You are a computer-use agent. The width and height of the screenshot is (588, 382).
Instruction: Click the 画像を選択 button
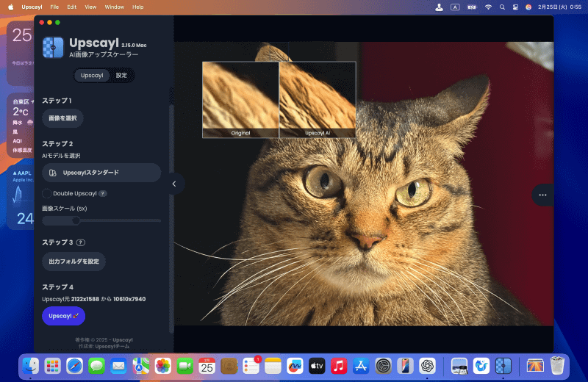tap(62, 118)
